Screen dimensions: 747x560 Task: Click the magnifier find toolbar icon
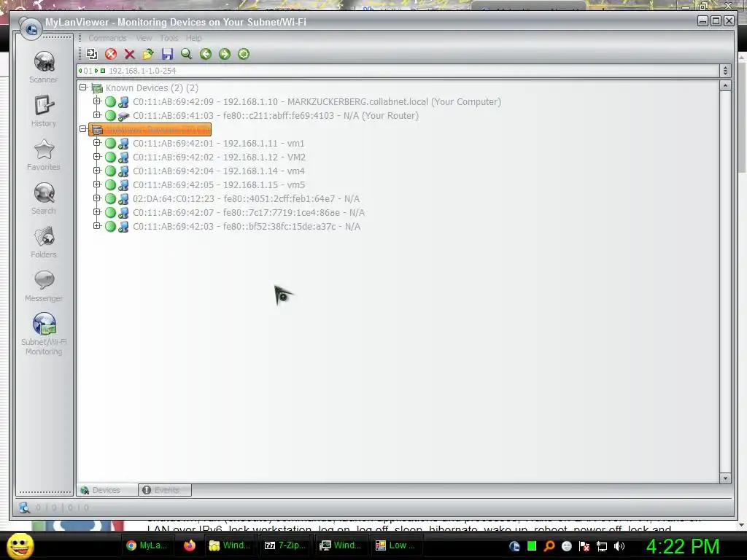(x=186, y=54)
